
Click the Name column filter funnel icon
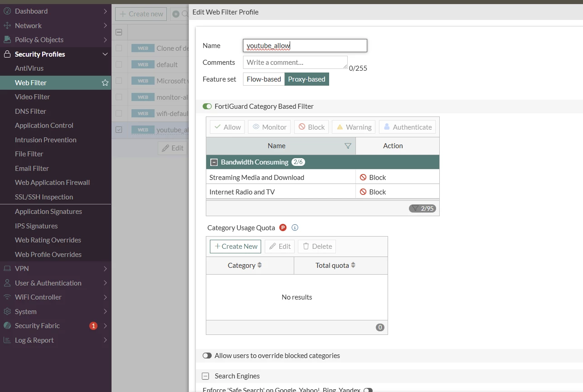click(348, 145)
